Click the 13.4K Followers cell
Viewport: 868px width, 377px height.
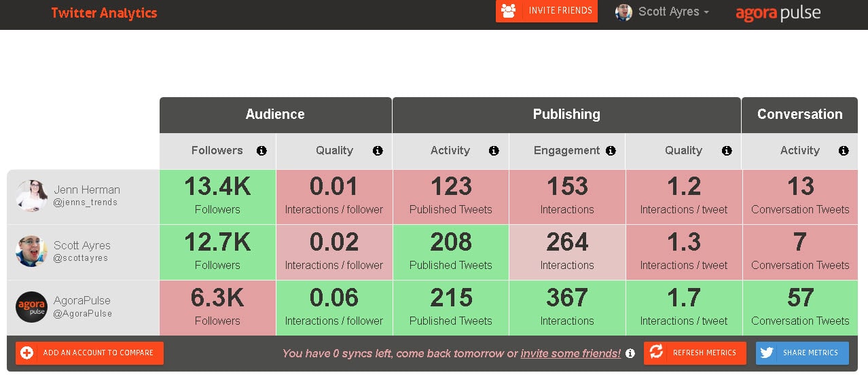click(x=217, y=196)
